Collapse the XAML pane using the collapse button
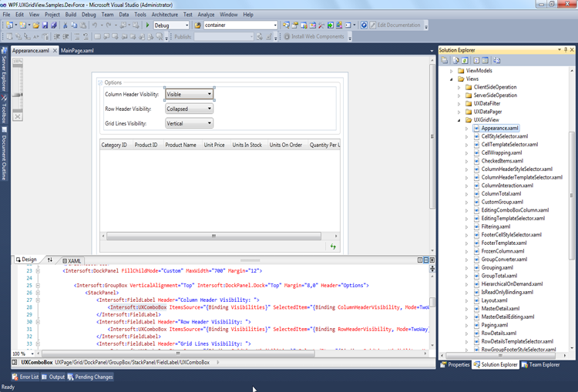The image size is (578, 392). [432, 260]
